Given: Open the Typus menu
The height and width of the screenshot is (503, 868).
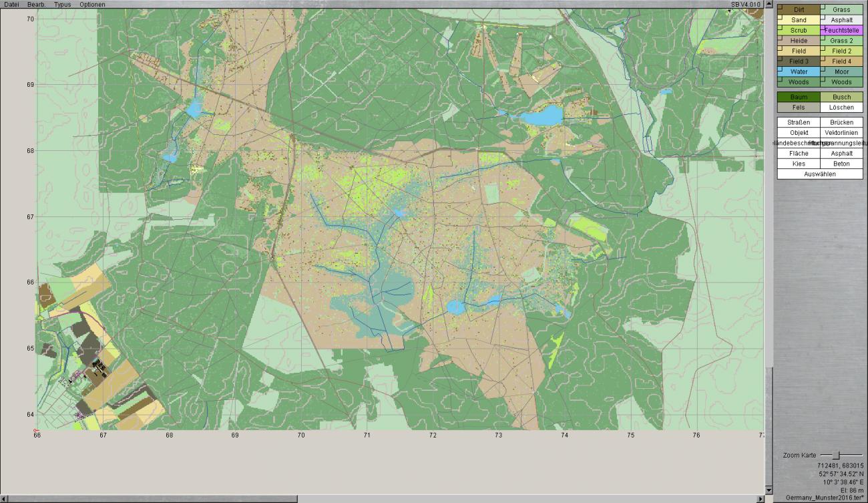Looking at the screenshot, I should [x=62, y=5].
